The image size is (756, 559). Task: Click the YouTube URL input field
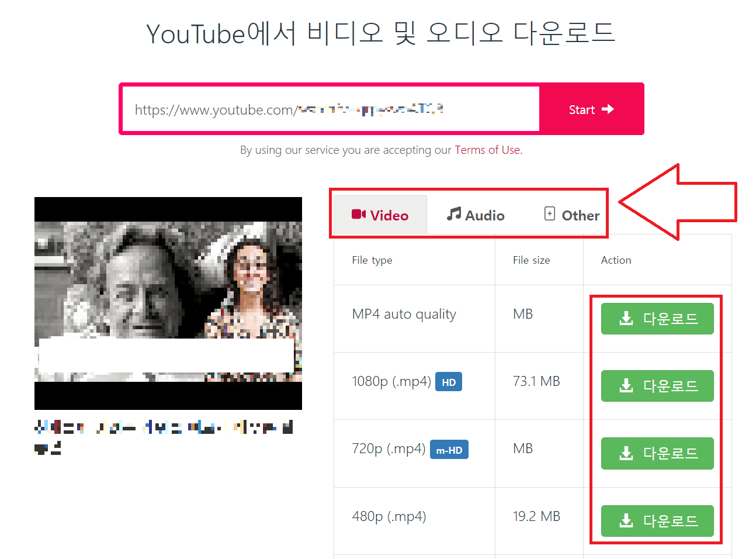pos(330,109)
